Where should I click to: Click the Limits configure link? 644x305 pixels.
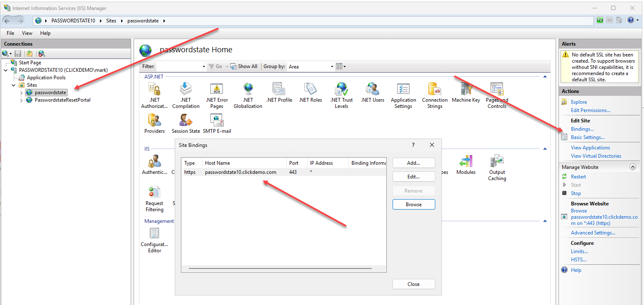579,251
